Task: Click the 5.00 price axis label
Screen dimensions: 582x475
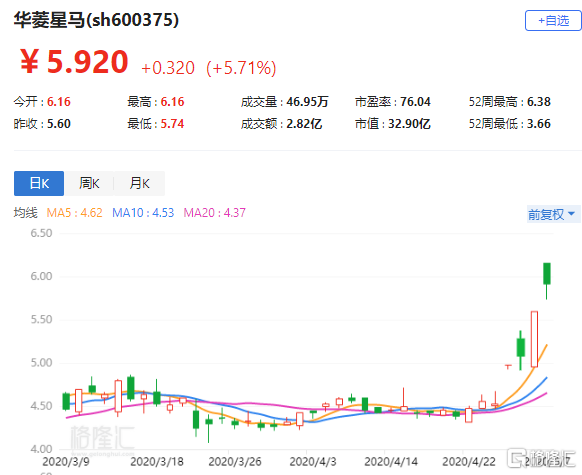Action: [x=41, y=363]
